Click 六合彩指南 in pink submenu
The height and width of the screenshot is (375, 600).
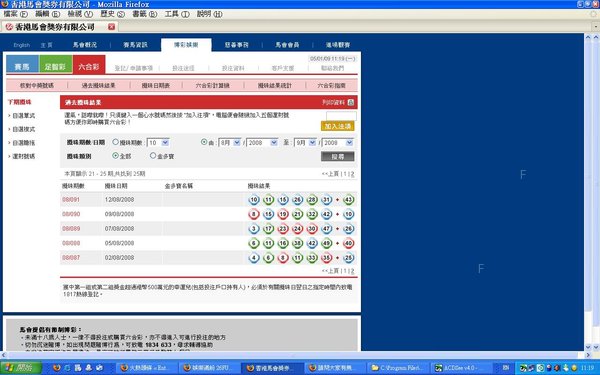pyautogui.click(x=331, y=85)
